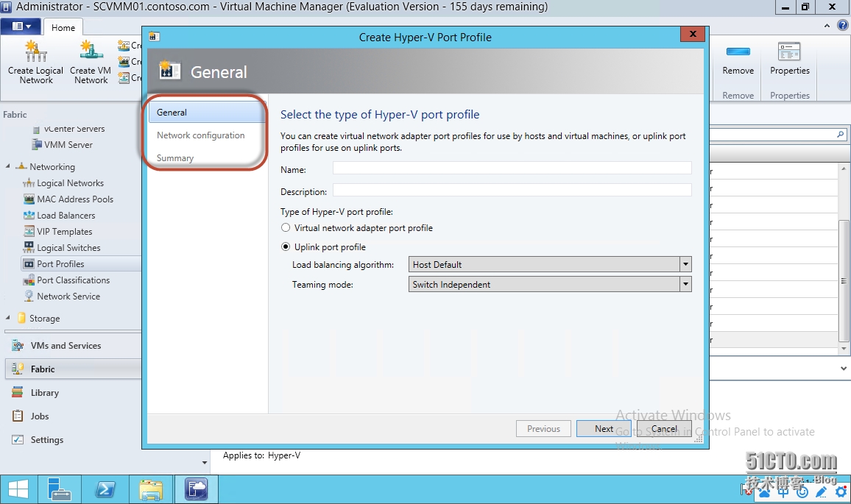Screen dimensions: 851x504
Task: Click the Port Classifications icon
Action: [29, 280]
